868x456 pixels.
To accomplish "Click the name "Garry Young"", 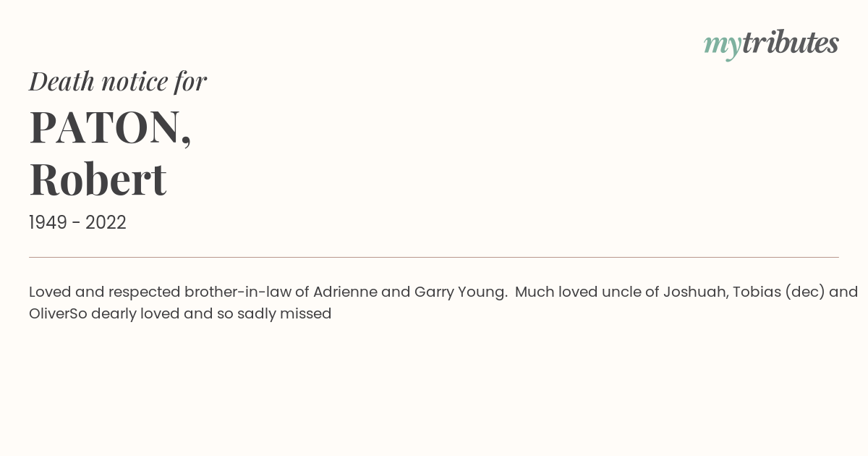I will [x=460, y=292].
